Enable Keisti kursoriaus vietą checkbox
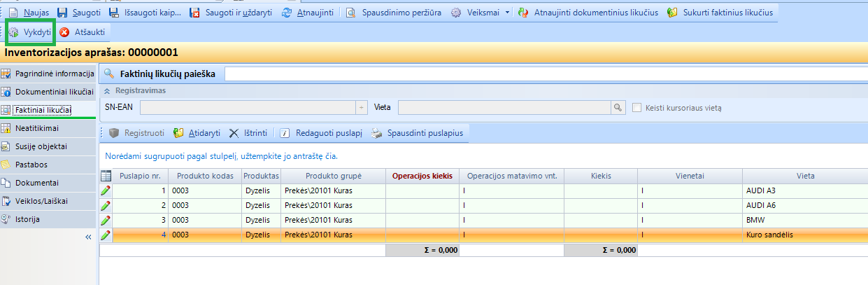This screenshot has width=868, height=285. pyautogui.click(x=636, y=107)
